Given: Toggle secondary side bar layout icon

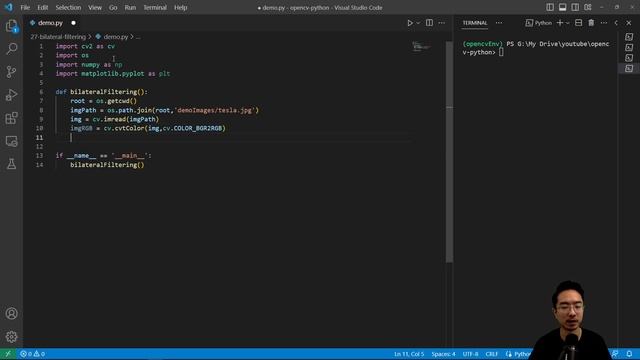Looking at the screenshot, I should (575, 7).
